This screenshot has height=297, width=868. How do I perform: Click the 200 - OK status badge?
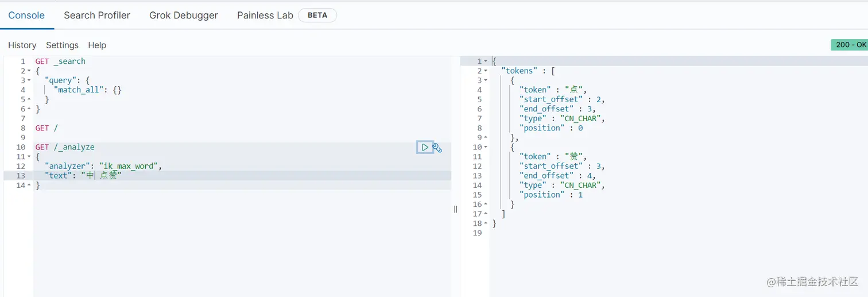[850, 45]
